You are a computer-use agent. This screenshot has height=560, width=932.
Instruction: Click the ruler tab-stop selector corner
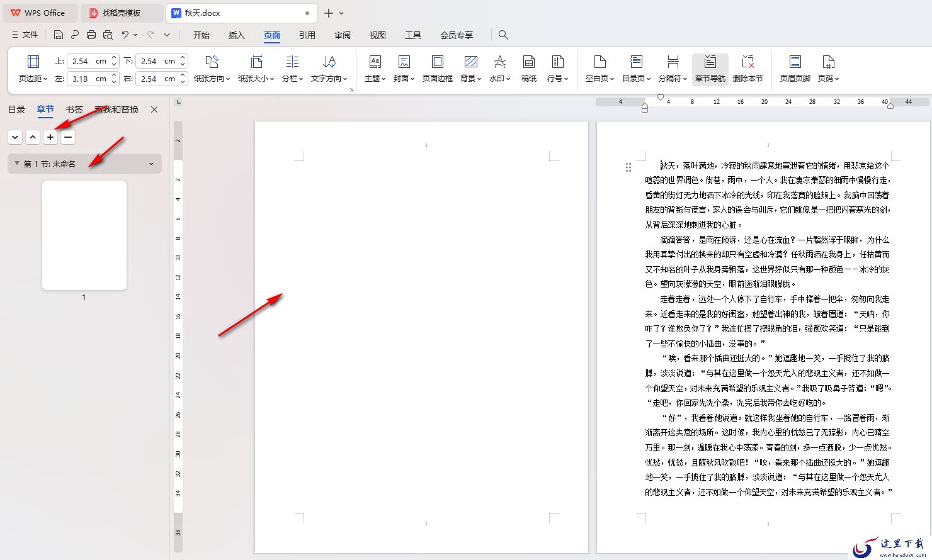tap(179, 101)
